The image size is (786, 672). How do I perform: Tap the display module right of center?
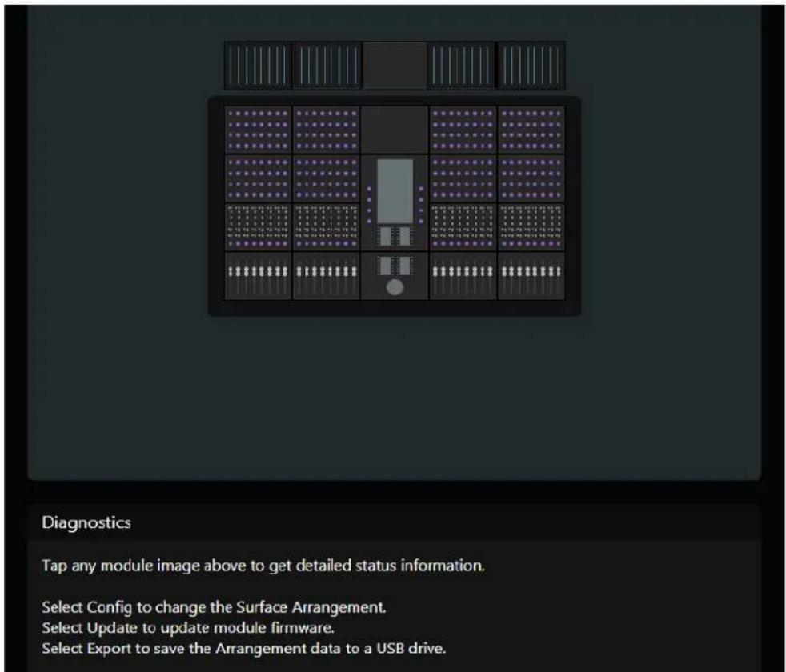coord(462,66)
